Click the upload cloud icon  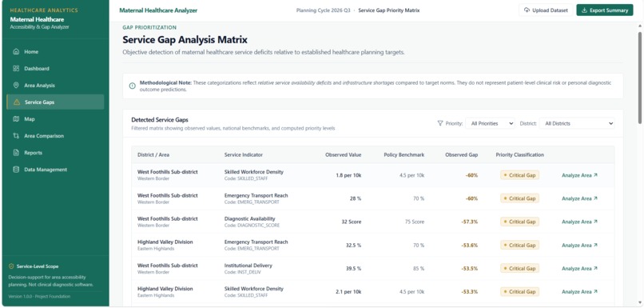(x=527, y=10)
